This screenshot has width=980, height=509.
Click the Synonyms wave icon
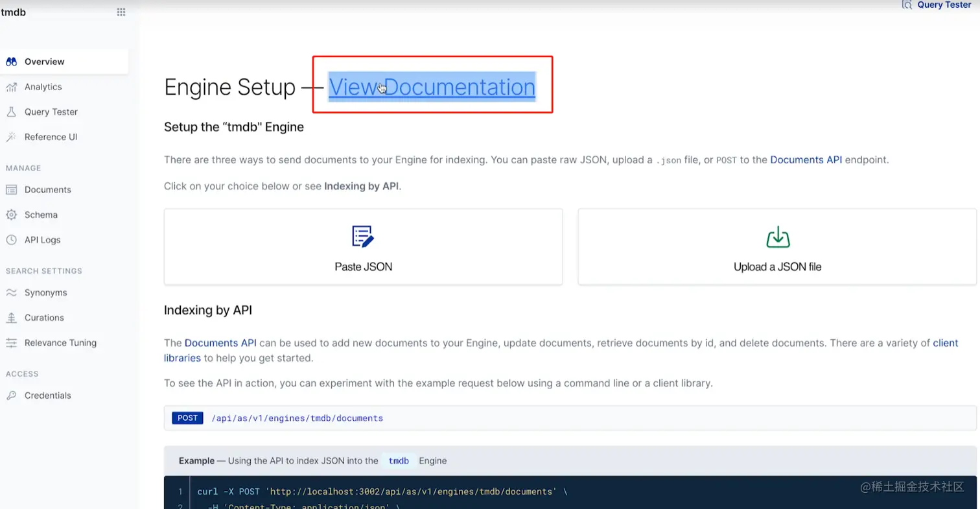pos(11,293)
